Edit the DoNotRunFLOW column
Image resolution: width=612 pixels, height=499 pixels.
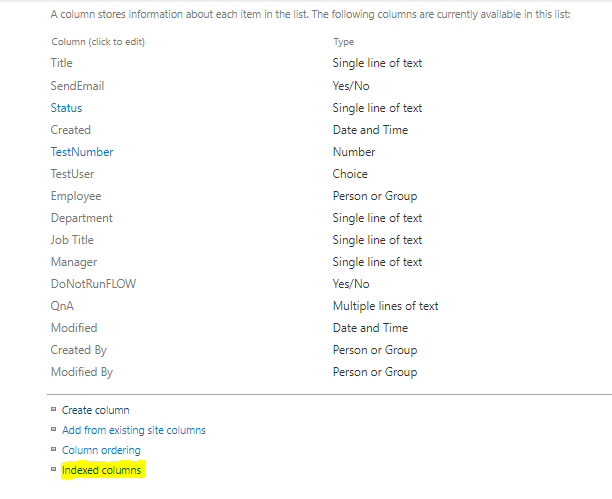tap(93, 284)
